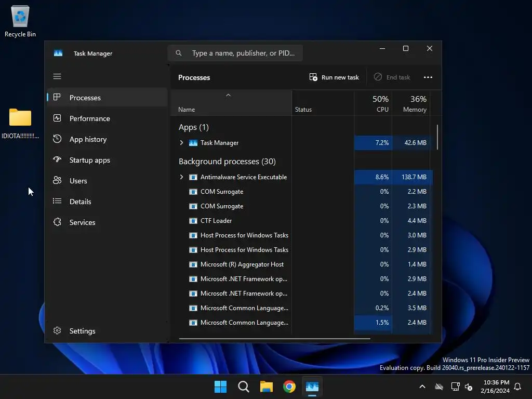Select the IDIOTA!!!!!!!!! desktop folder

[20, 124]
